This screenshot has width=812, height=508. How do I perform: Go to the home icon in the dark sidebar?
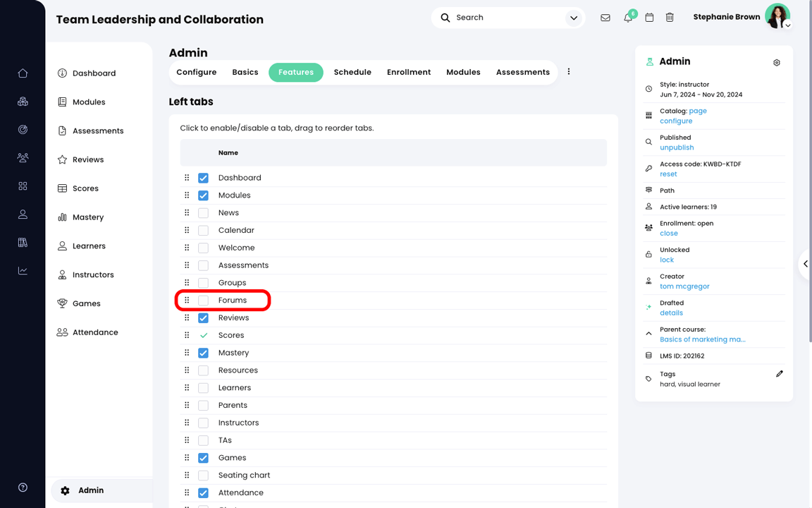23,73
